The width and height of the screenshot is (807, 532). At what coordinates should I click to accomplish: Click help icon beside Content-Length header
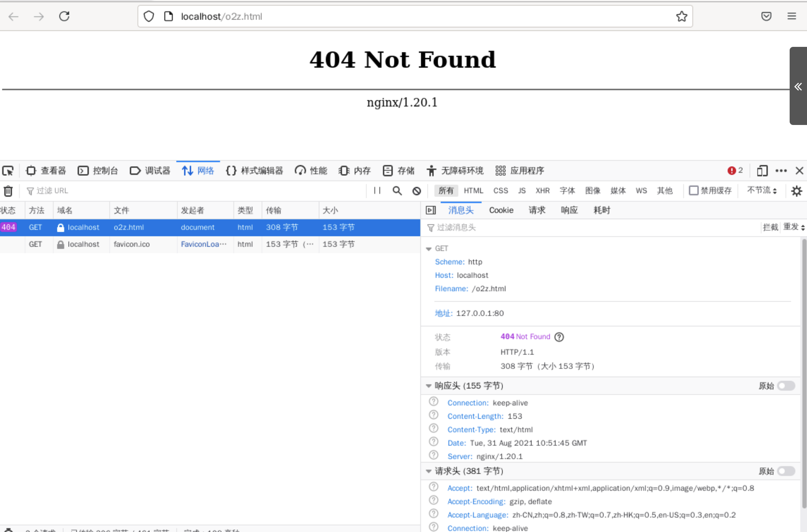[x=433, y=415]
